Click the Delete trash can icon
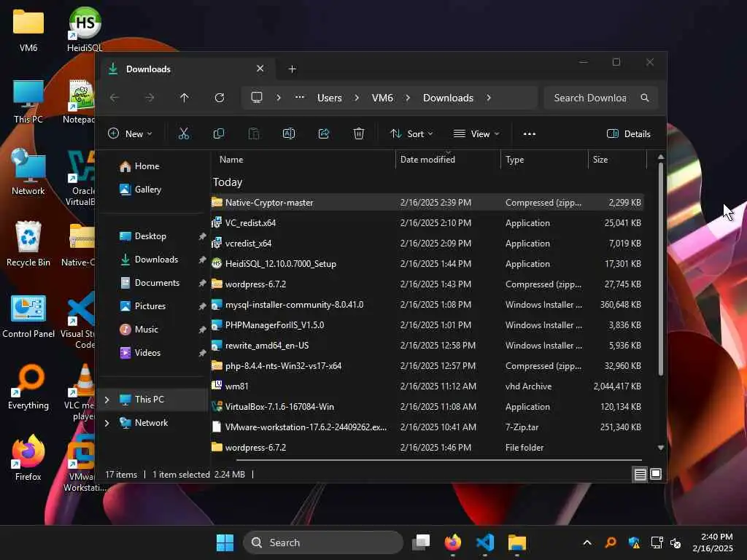Viewport: 747px width, 560px height. (x=359, y=134)
